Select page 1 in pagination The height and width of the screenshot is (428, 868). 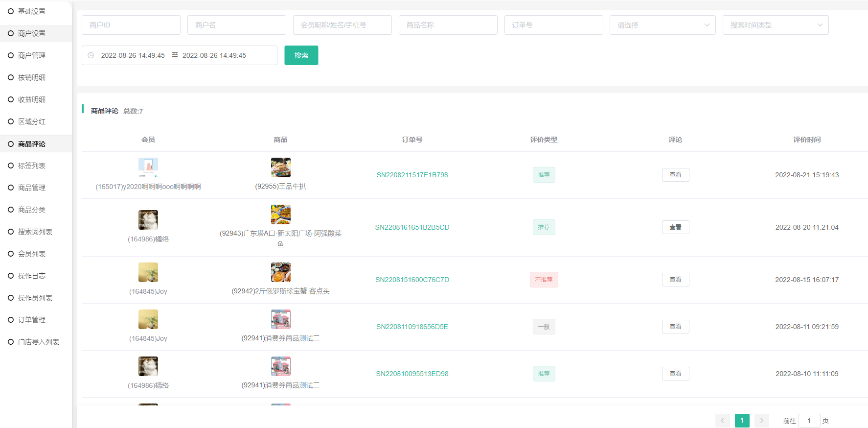point(742,421)
